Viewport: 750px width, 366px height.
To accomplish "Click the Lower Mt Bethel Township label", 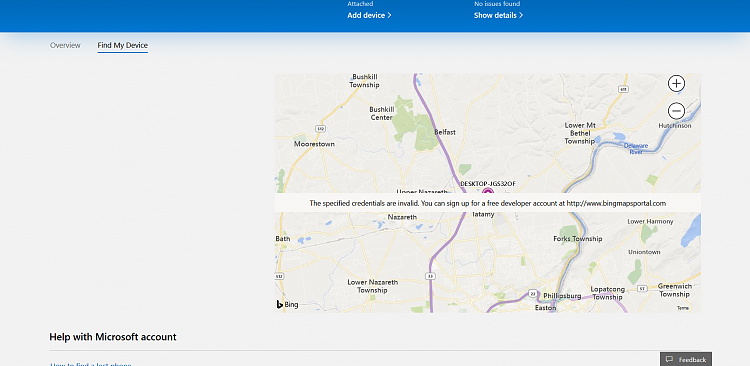I will [x=579, y=133].
